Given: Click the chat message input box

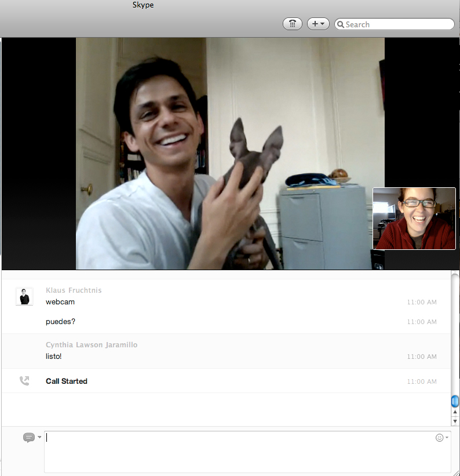Looking at the screenshot, I should [247, 452].
